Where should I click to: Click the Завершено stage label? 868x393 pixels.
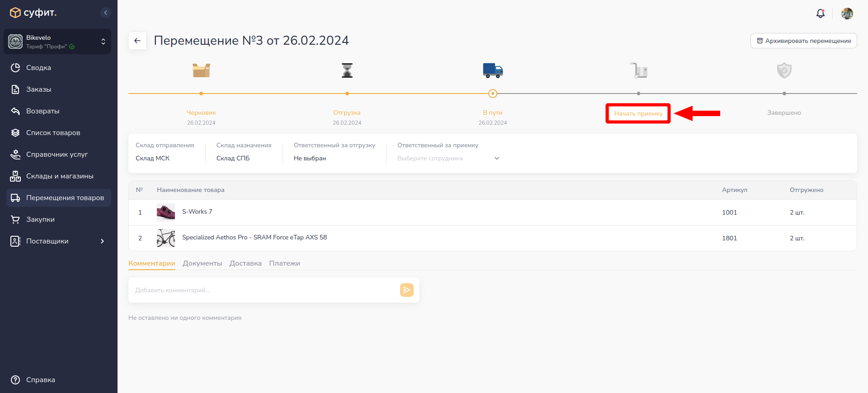(x=784, y=113)
